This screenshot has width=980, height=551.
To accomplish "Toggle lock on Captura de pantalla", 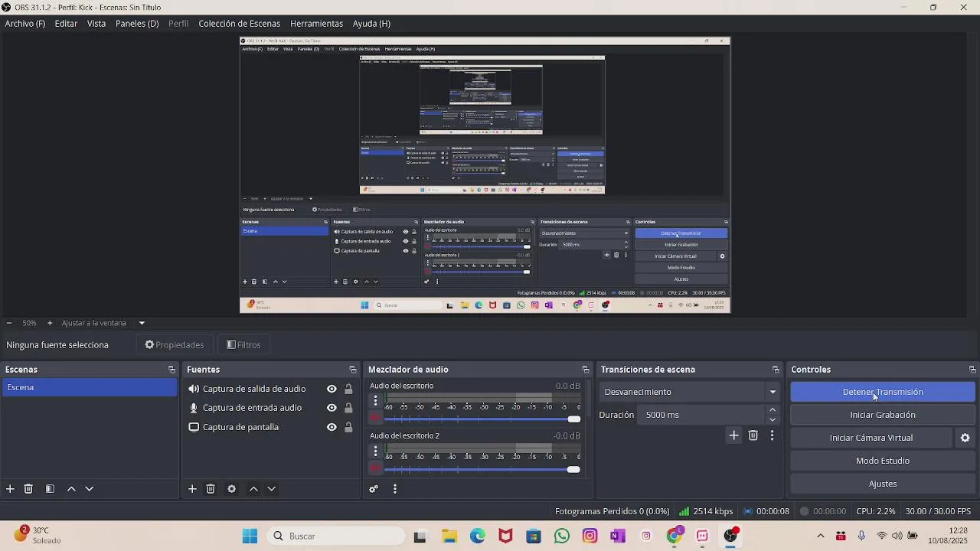I will click(348, 427).
